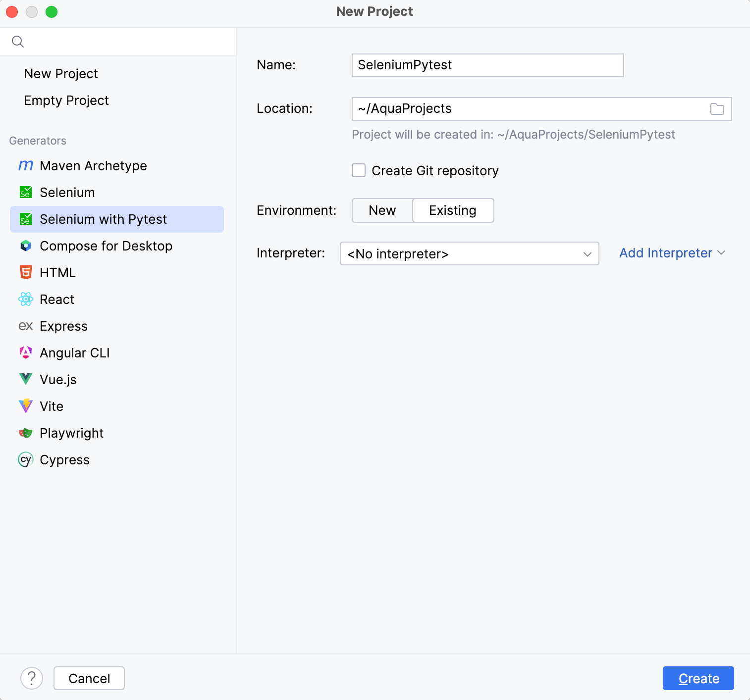Select New Project in sidebar

pos(61,74)
